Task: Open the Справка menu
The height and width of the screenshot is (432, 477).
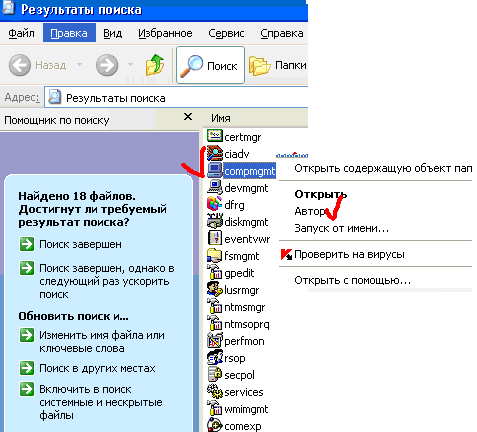Action: click(282, 33)
